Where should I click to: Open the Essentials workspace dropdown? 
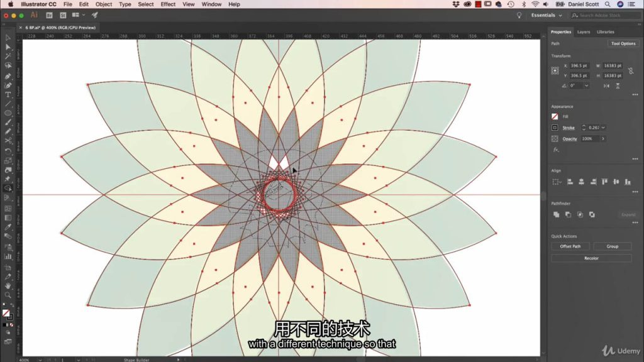pos(547,15)
